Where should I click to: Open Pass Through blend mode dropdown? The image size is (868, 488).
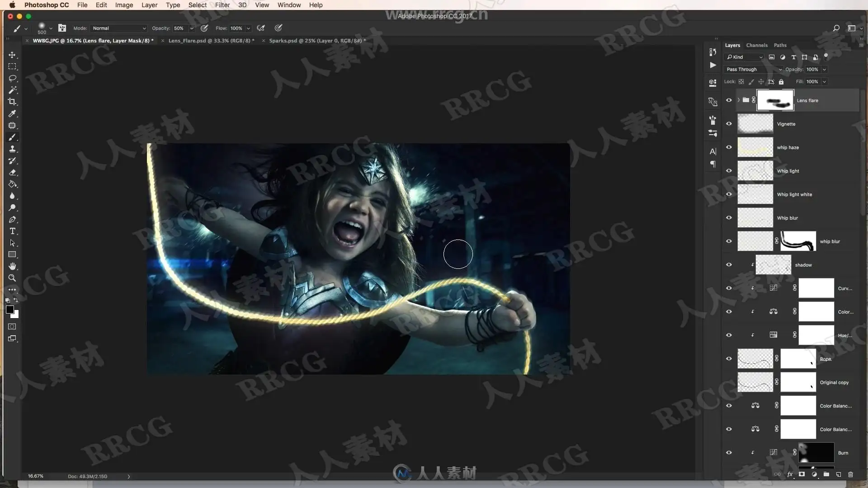tap(753, 69)
